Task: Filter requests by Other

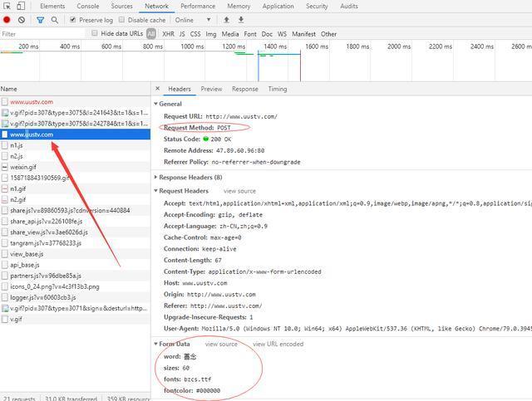Action: click(x=328, y=34)
